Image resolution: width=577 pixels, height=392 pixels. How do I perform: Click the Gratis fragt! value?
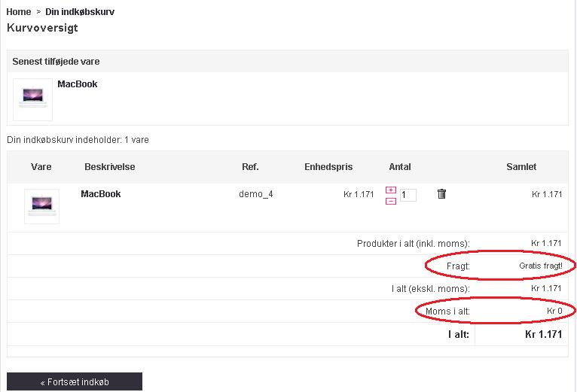(x=541, y=266)
